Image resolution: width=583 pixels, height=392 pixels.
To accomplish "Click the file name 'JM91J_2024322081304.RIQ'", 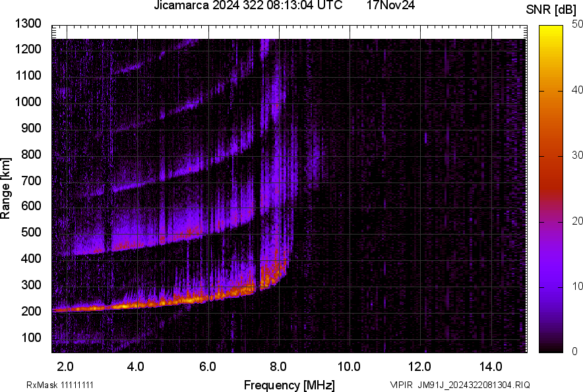I will [x=474, y=385].
